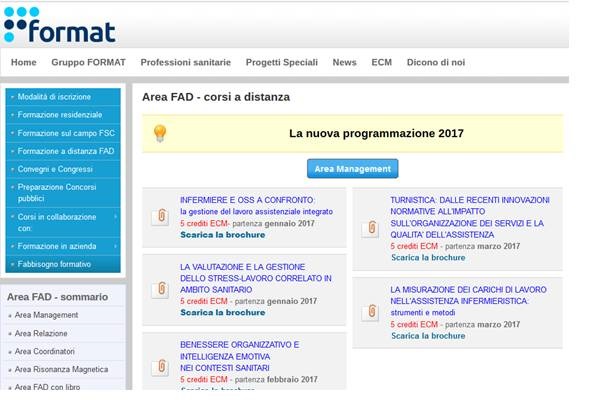Screen dimensions: 600x400
Task: Open the Fabbisogno formativo sidebar entry
Action: coord(58,264)
